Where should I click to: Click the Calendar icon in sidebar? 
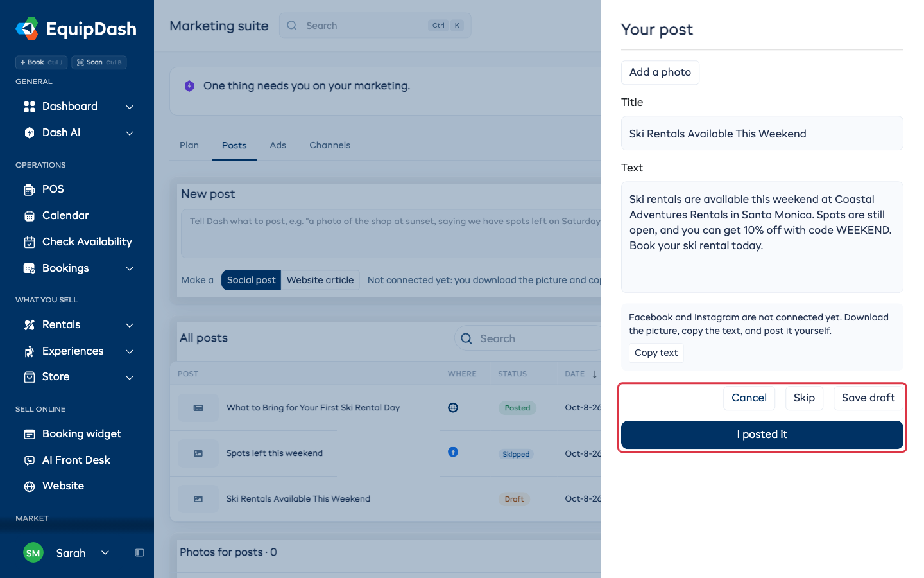click(x=30, y=216)
